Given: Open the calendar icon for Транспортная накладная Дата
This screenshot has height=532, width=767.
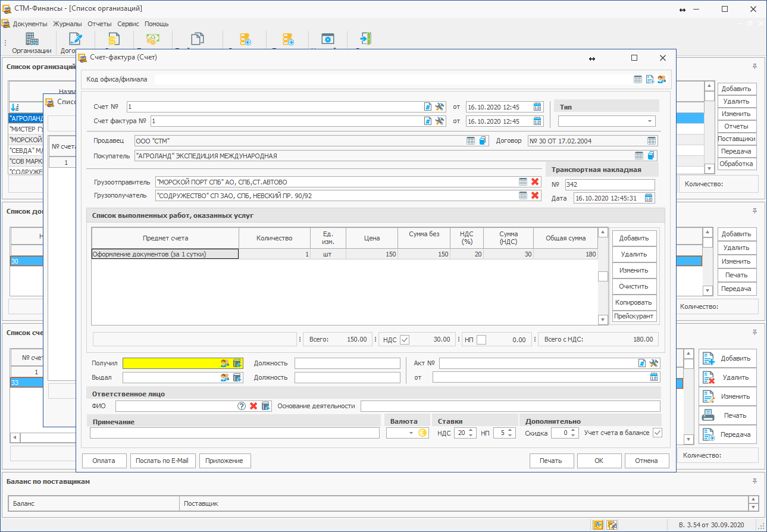Looking at the screenshot, I should [649, 198].
